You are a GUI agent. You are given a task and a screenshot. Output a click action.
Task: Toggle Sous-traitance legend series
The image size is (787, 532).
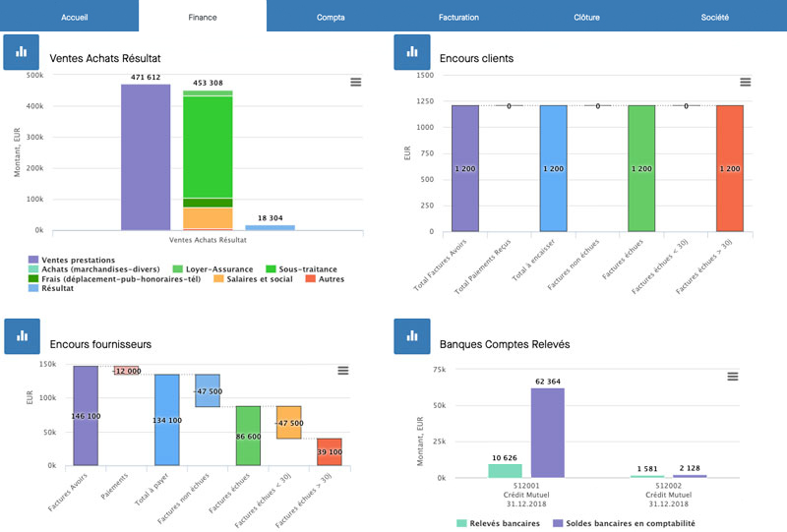[x=301, y=269]
